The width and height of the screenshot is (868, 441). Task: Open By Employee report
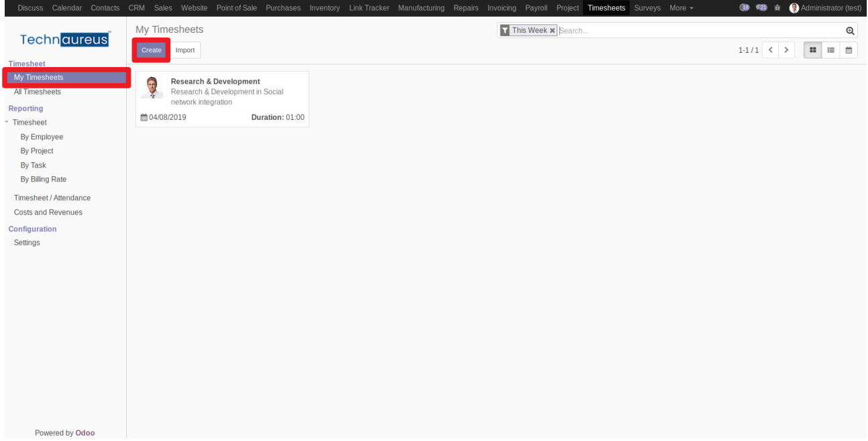click(x=42, y=137)
